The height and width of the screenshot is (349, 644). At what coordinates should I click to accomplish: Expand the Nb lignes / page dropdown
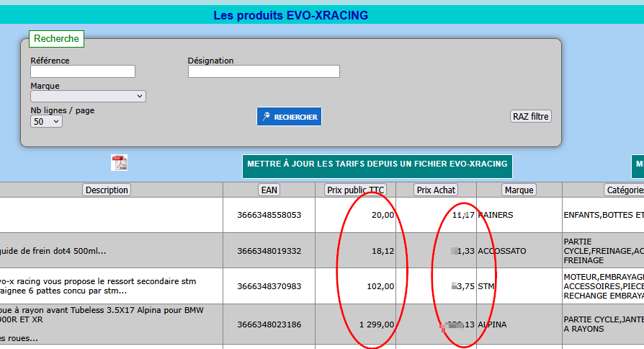47,122
